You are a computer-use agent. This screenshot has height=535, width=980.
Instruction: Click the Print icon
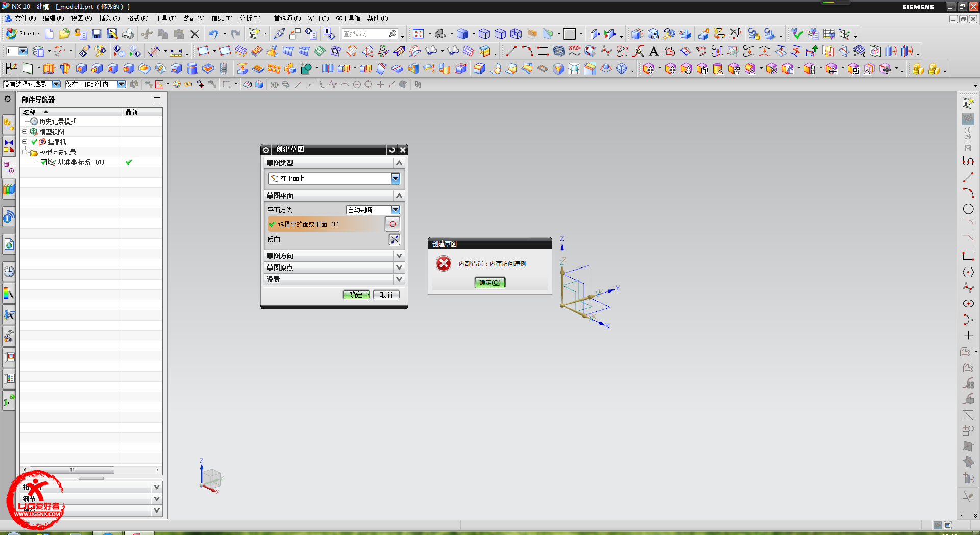[128, 34]
